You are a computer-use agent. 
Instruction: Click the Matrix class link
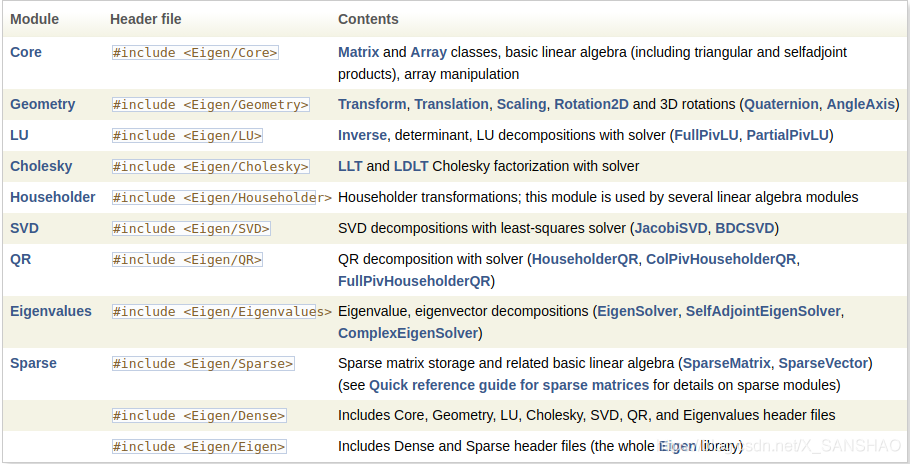pyautogui.click(x=359, y=52)
